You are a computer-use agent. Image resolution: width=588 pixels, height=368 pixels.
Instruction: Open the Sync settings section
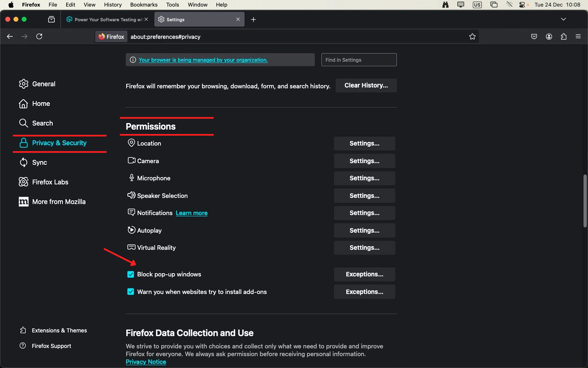(39, 162)
